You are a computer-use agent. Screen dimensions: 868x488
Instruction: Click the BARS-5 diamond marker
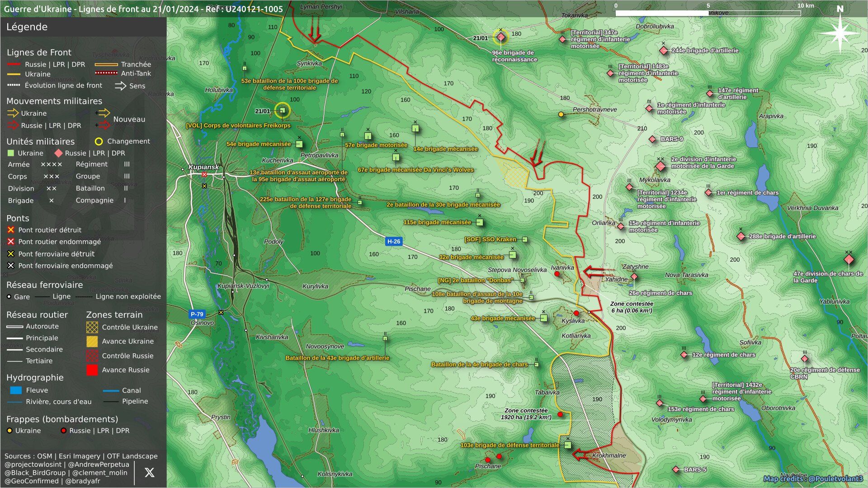tap(676, 469)
